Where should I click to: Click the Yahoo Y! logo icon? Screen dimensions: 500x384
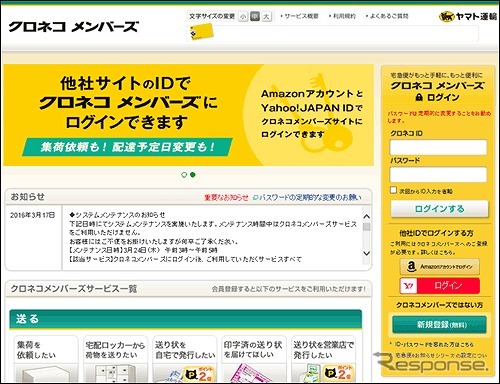coord(409,286)
